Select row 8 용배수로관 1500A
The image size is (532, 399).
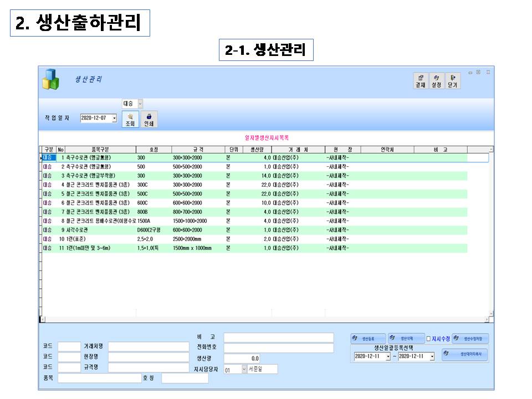point(254,221)
